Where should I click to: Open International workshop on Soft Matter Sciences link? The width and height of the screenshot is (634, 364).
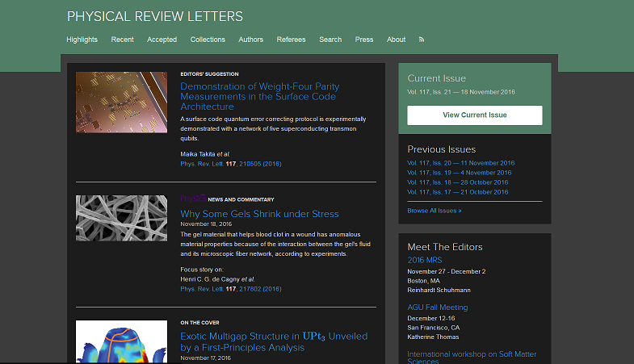[472, 358]
